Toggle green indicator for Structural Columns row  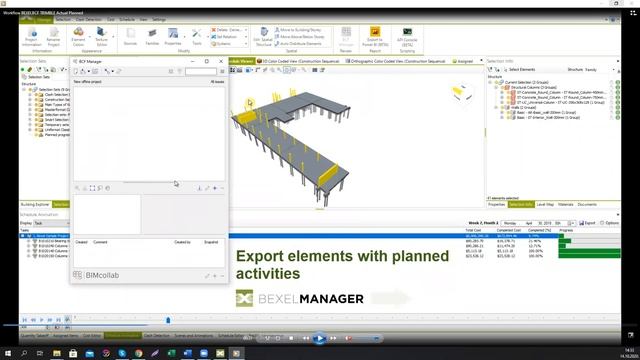click(618, 87)
